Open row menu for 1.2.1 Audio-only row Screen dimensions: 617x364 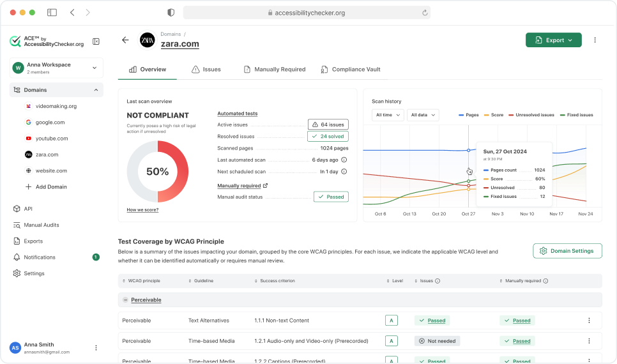[x=589, y=341]
